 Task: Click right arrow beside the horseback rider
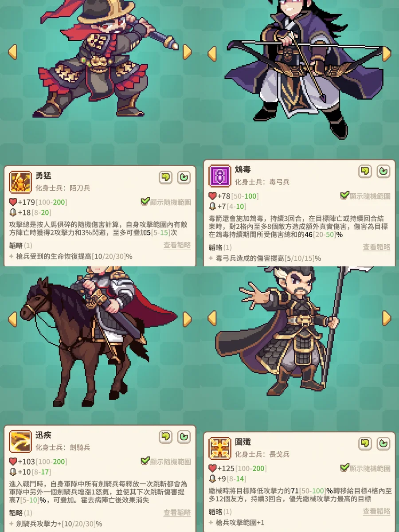(x=187, y=318)
